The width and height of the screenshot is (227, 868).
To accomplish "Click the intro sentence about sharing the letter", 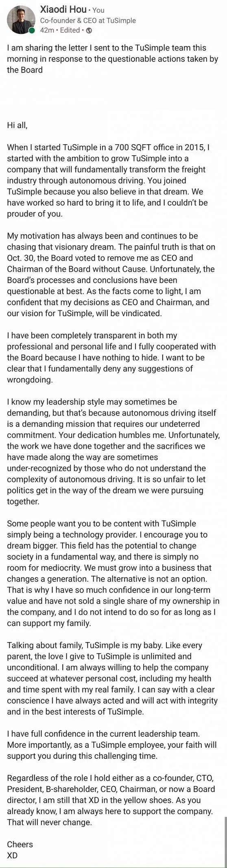I will click(x=113, y=59).
